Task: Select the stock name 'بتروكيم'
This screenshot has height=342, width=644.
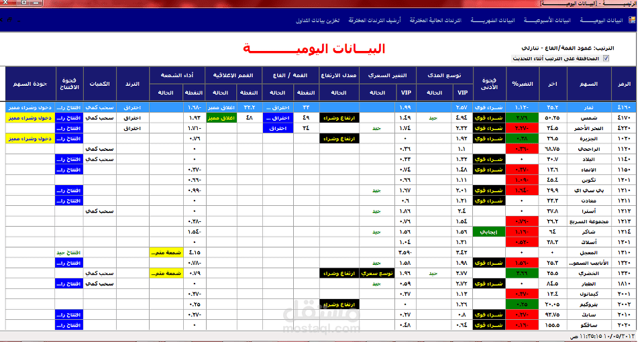Action: click(x=588, y=304)
